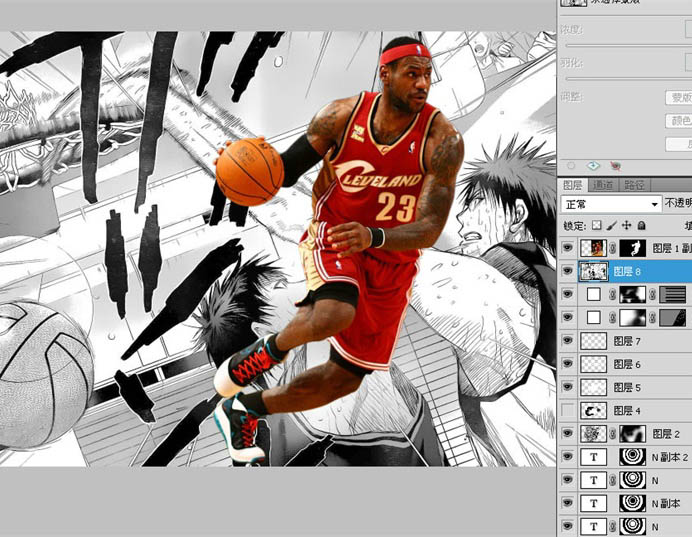Select the 图层 6 transparent thumbnail
This screenshot has width=692, height=537.
pos(593,364)
